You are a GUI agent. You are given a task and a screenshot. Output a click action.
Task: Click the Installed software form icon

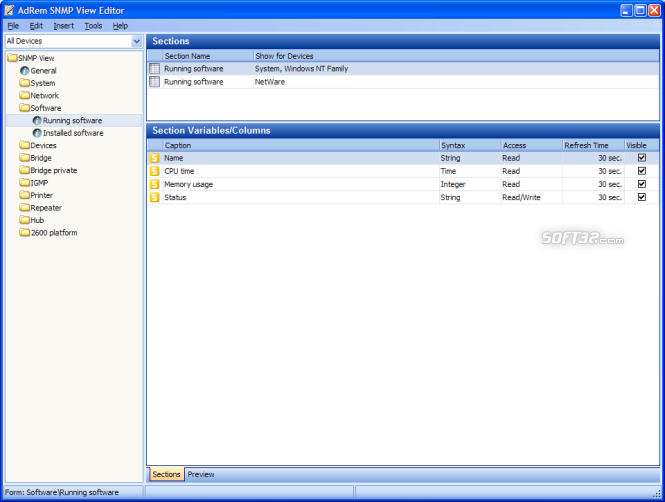coord(37,133)
